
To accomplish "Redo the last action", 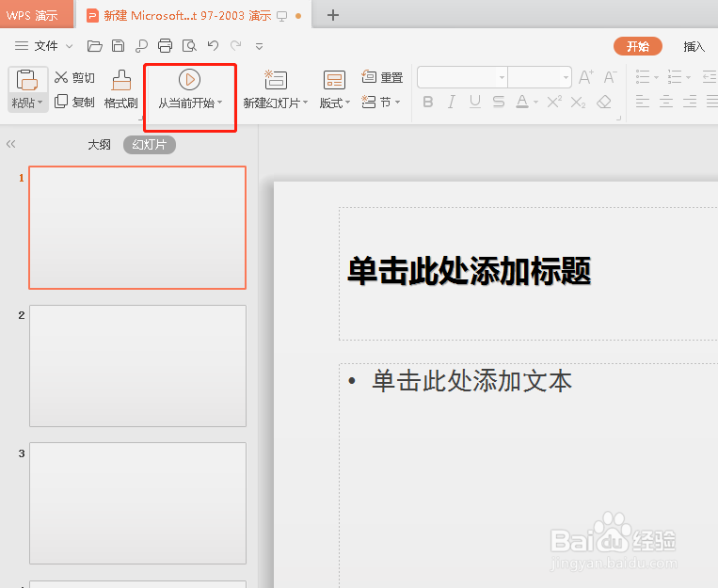I will [236, 45].
